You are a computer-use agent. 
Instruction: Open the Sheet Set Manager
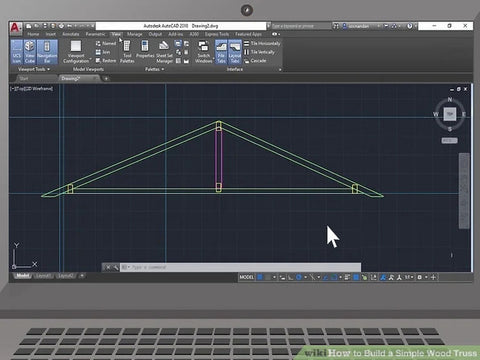pyautogui.click(x=164, y=52)
